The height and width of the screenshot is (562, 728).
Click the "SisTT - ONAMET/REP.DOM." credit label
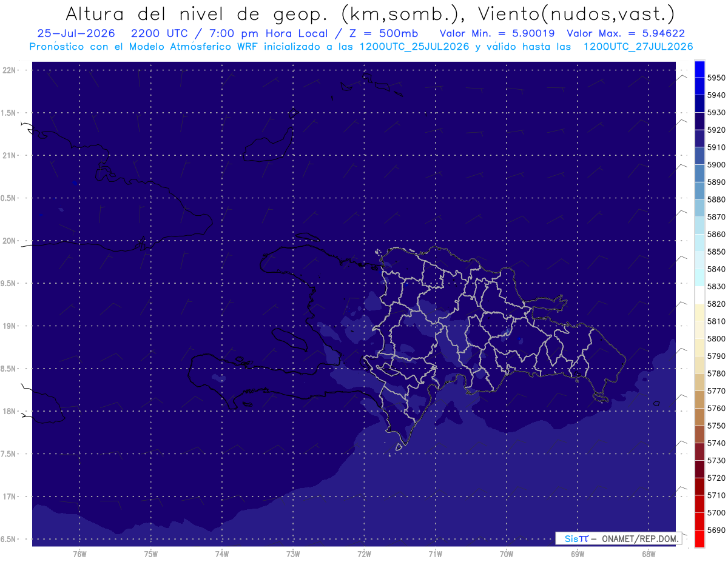pyautogui.click(x=618, y=538)
